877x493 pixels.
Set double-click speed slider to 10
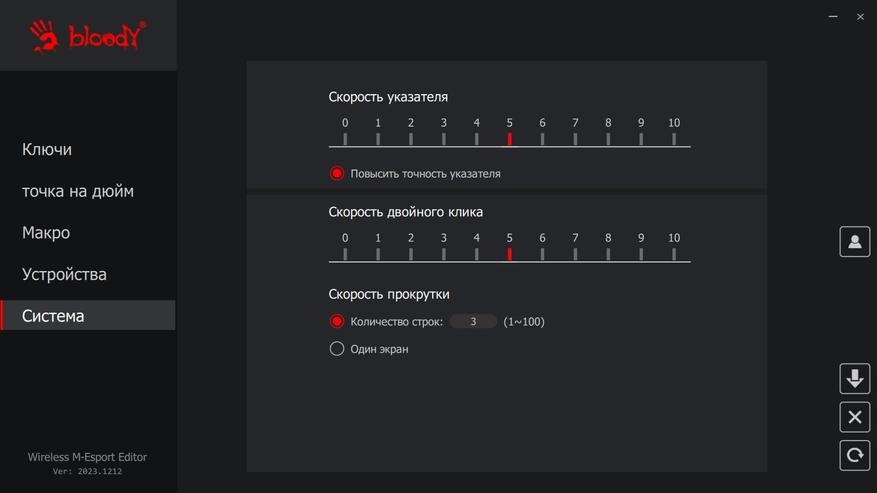tap(674, 254)
